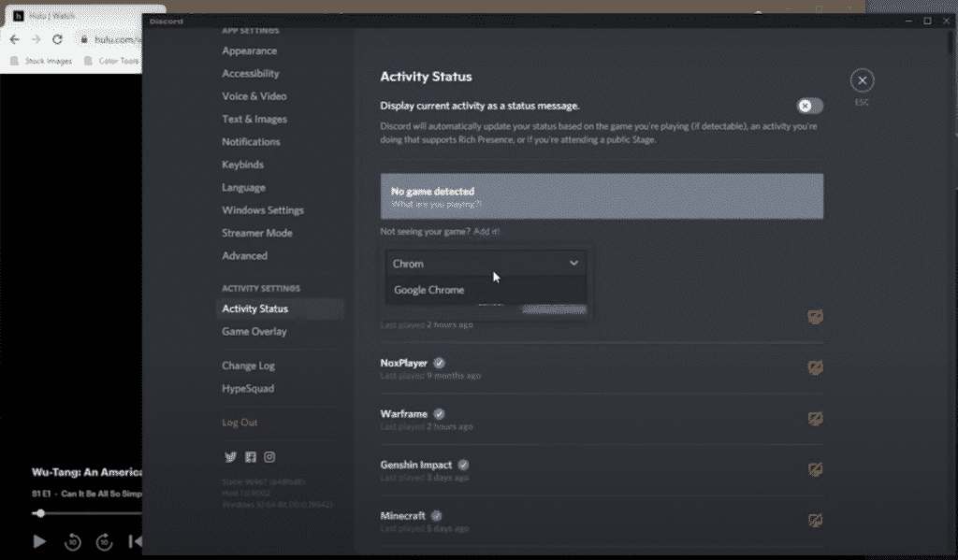Click the Facebook icon near version info

pos(250,456)
